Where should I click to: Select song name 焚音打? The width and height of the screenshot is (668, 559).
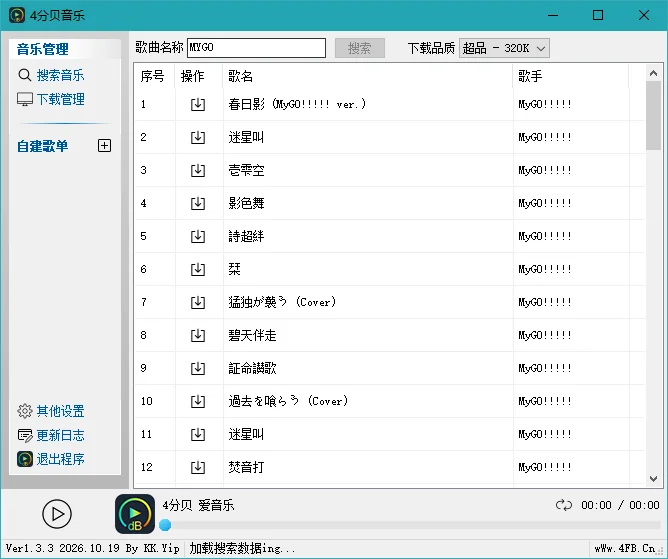coord(246,467)
